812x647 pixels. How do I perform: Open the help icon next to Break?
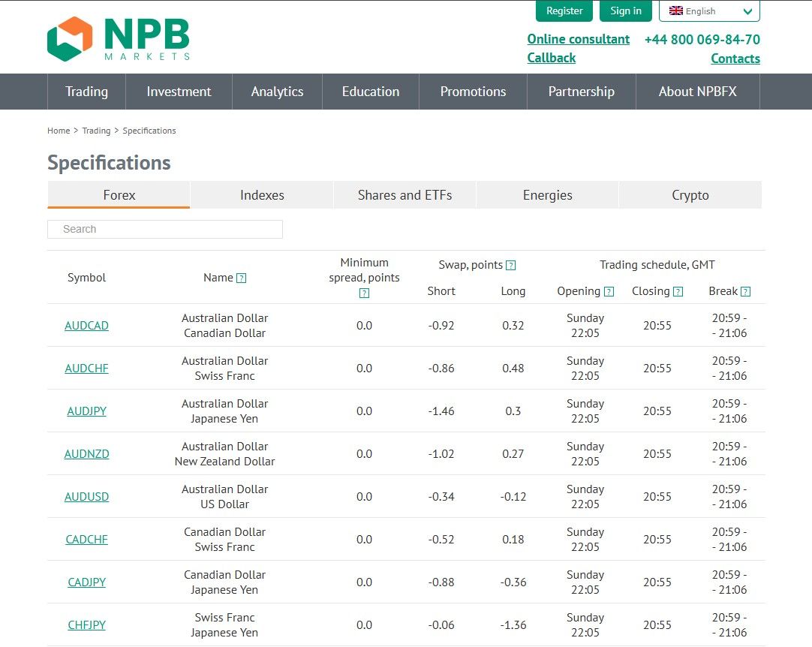746,292
